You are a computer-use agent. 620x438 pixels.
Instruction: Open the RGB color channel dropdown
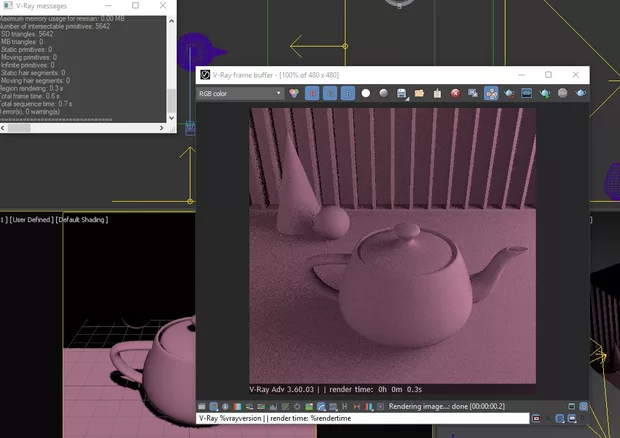coord(240,93)
